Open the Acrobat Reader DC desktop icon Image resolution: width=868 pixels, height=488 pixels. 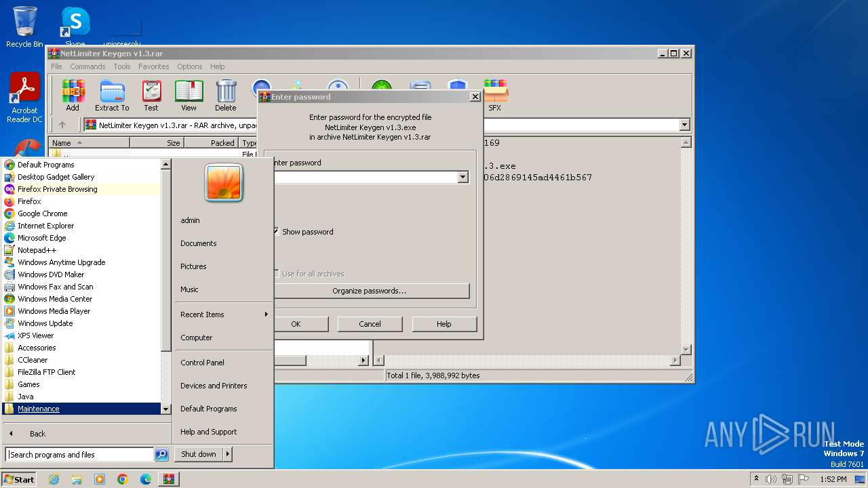(x=24, y=98)
